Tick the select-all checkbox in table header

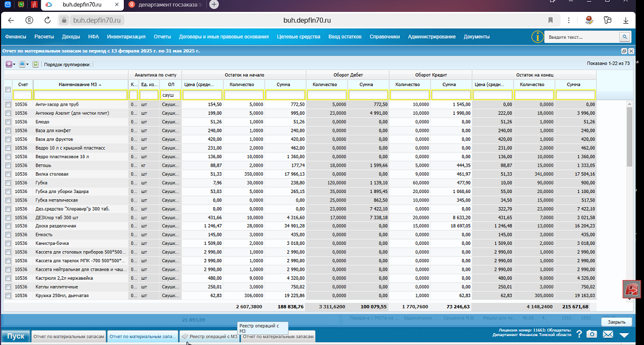click(8, 89)
